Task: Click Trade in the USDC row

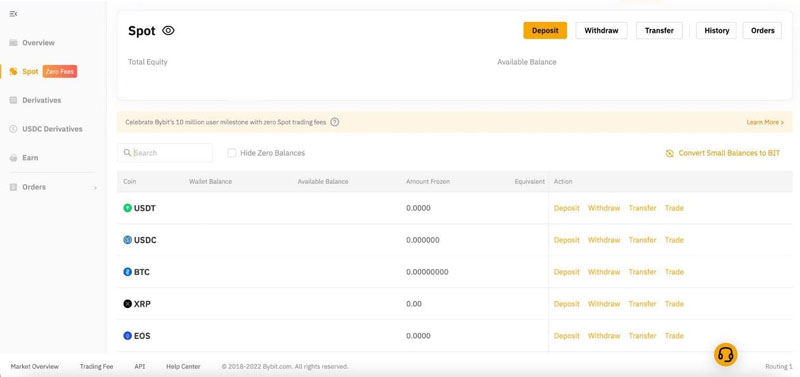Action: pyautogui.click(x=674, y=240)
